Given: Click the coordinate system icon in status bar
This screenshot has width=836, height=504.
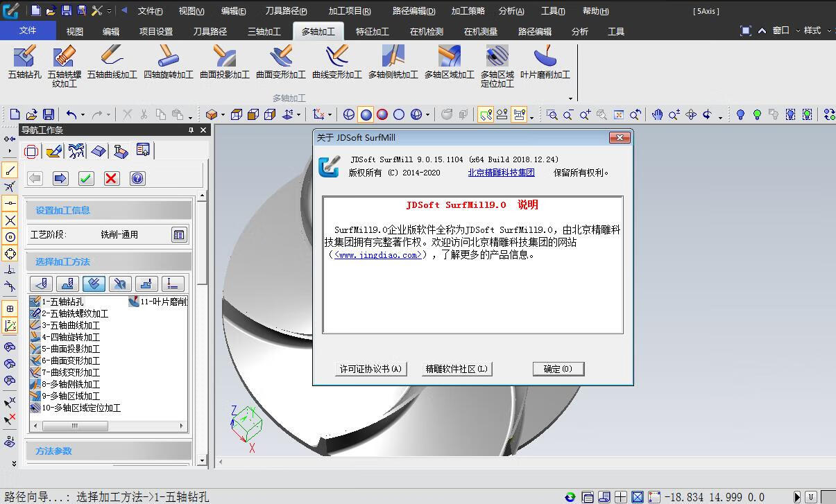Looking at the screenshot, I should (654, 497).
